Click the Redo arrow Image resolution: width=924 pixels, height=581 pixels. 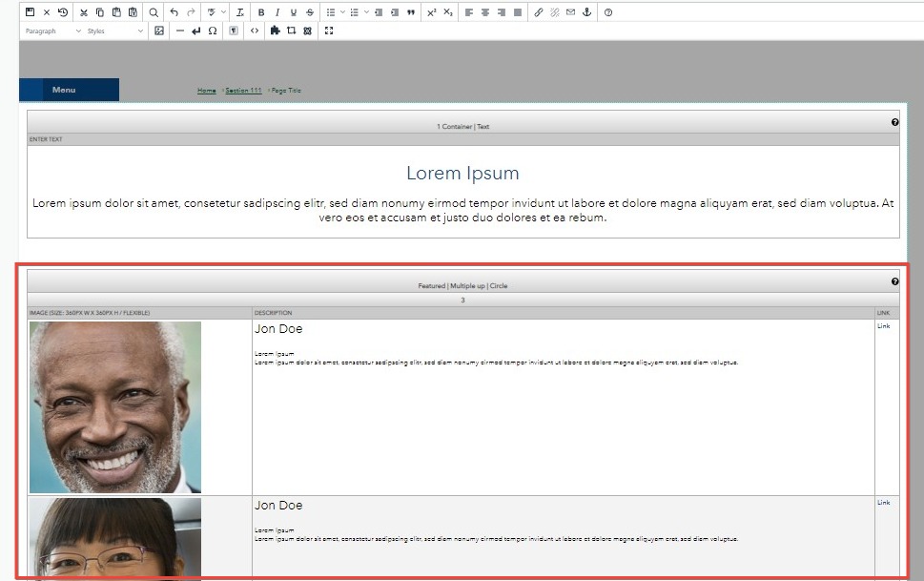(191, 11)
